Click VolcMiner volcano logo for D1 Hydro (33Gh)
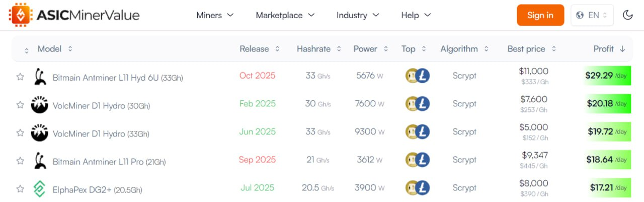Viewport: 644px width, 202px height. click(x=40, y=133)
